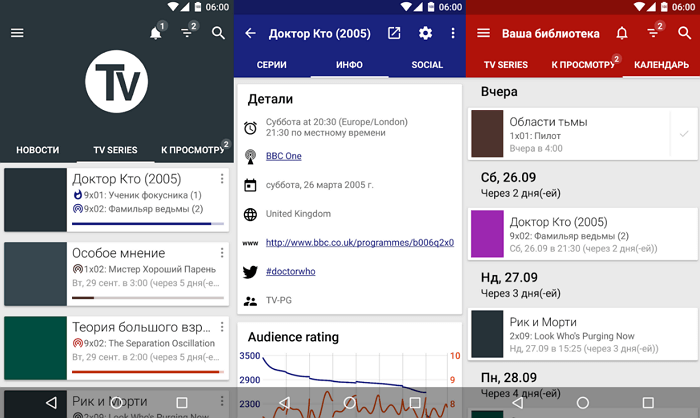Tap the filter icon in the dark left toolbar
This screenshot has width=700, height=418.
[x=187, y=33]
